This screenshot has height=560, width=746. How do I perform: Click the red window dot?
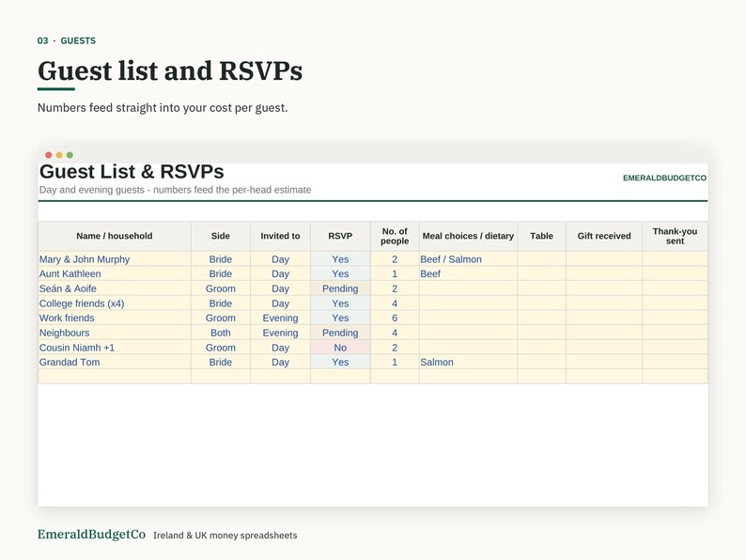pyautogui.click(x=49, y=155)
